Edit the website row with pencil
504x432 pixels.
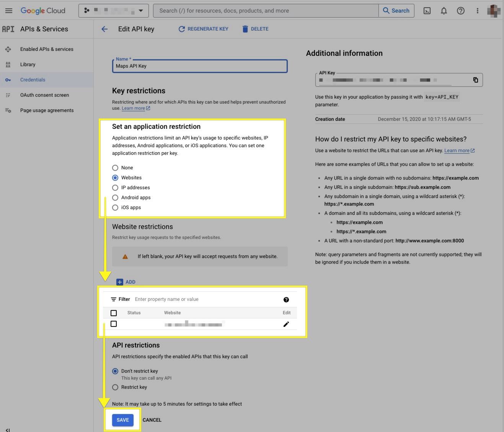(x=286, y=324)
